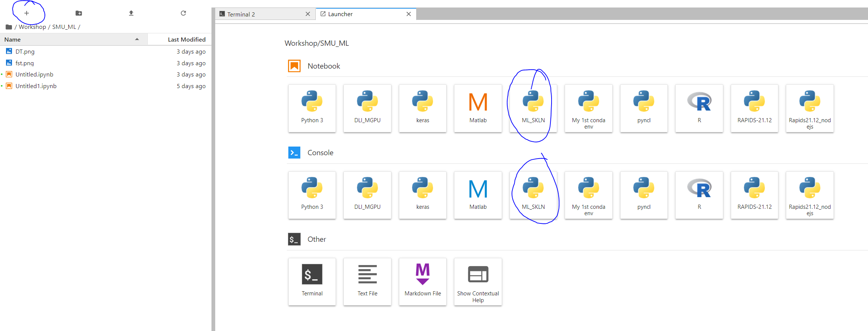This screenshot has width=868, height=331.
Task: Launch a Python 3 notebook
Action: [x=312, y=108]
